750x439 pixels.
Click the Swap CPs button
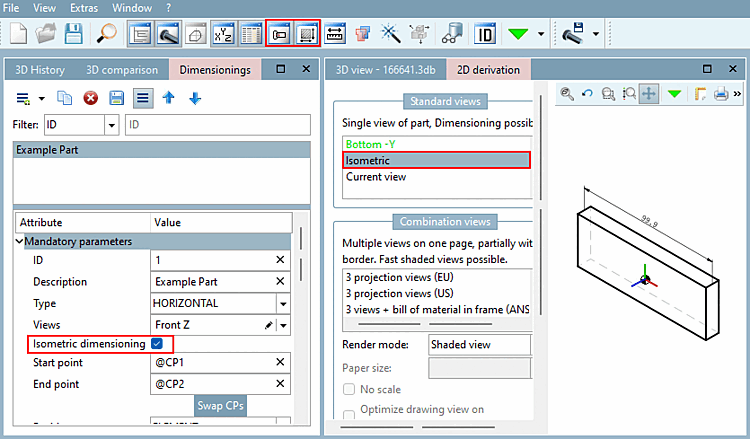coord(221,406)
